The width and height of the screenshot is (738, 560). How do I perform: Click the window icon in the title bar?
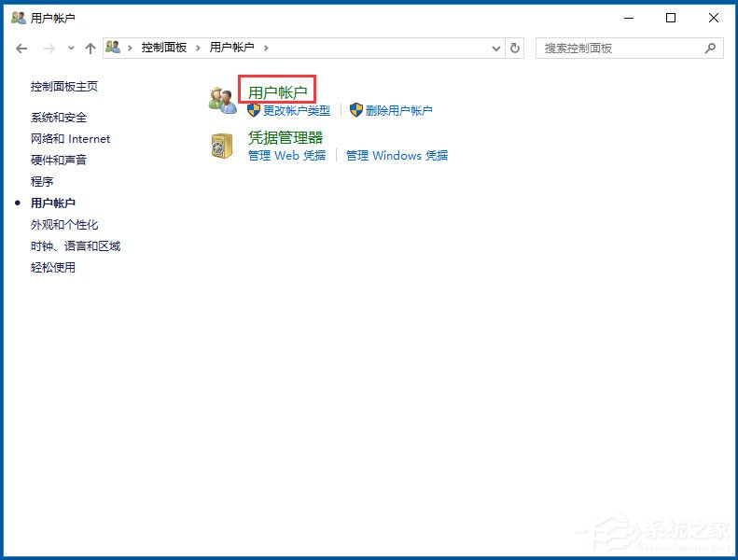[x=18, y=18]
